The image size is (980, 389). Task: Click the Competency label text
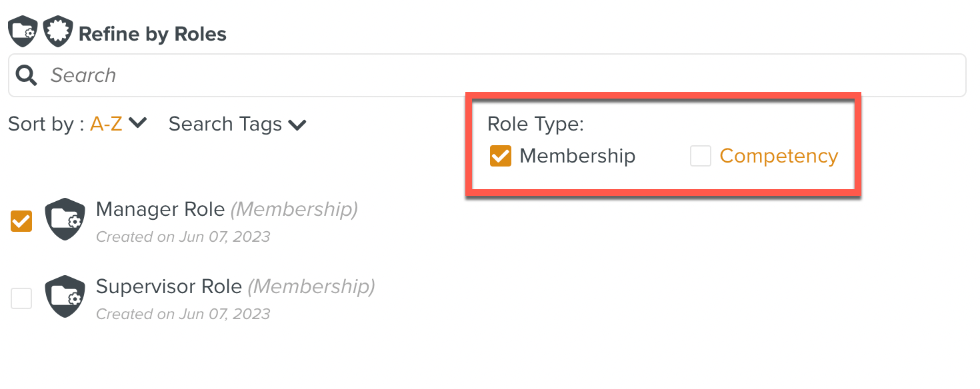click(779, 156)
